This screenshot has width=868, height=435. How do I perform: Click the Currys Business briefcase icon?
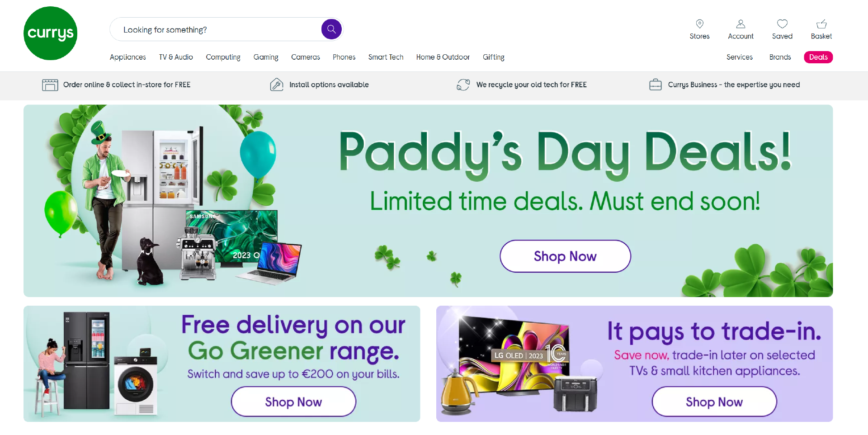(x=656, y=85)
